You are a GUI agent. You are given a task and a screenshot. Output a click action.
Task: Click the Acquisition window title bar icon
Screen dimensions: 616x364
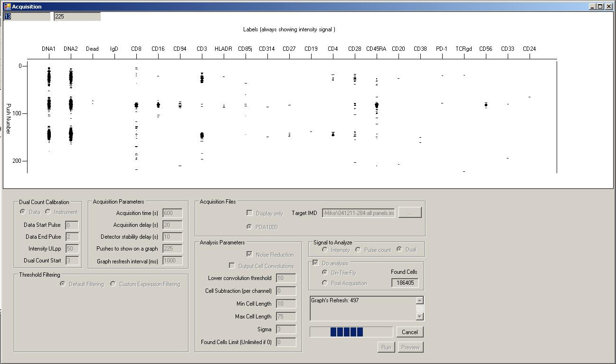[7, 7]
